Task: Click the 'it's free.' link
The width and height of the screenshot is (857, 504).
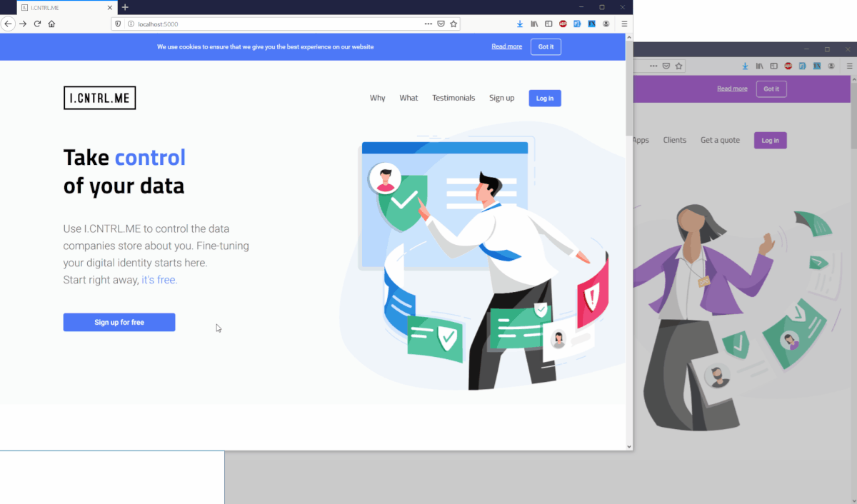Action: click(x=159, y=280)
